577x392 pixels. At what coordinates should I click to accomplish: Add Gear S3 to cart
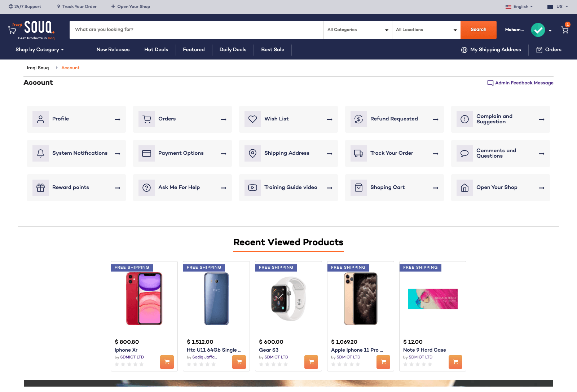pos(311,362)
